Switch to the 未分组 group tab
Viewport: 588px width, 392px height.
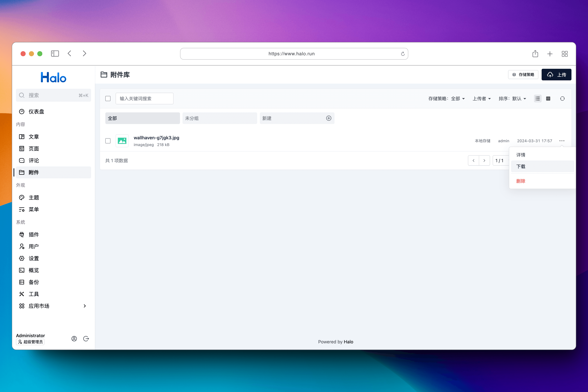tap(219, 118)
